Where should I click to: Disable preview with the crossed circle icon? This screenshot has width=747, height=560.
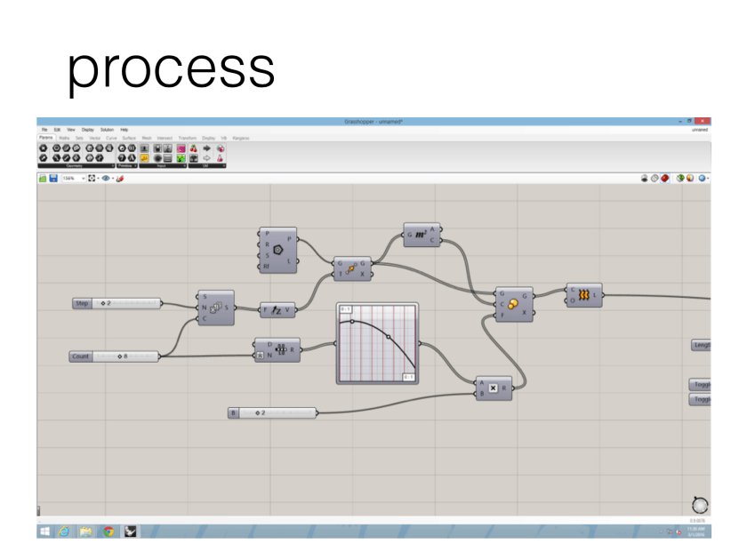point(655,178)
